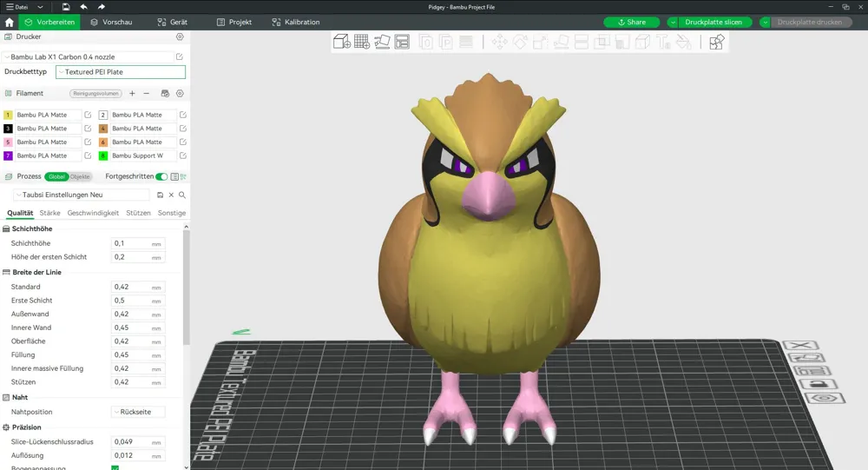Click the green filament 8 color swatch

pos(103,156)
